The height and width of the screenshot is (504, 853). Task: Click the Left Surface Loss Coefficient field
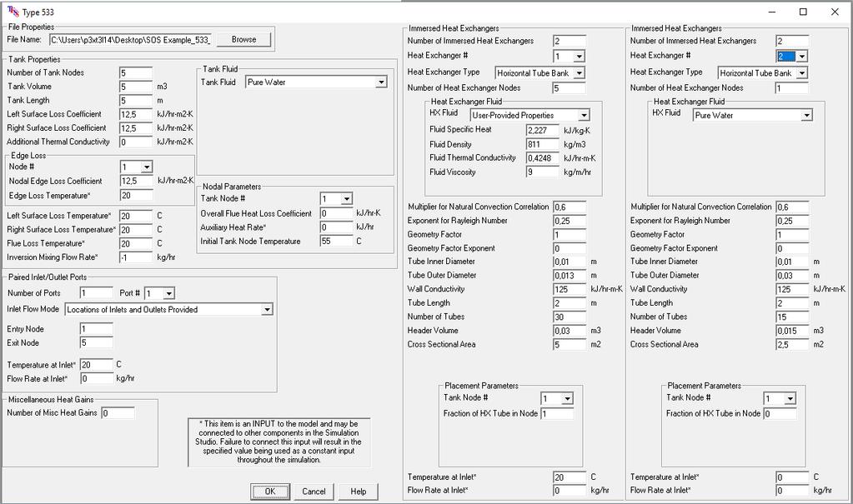tap(135, 115)
